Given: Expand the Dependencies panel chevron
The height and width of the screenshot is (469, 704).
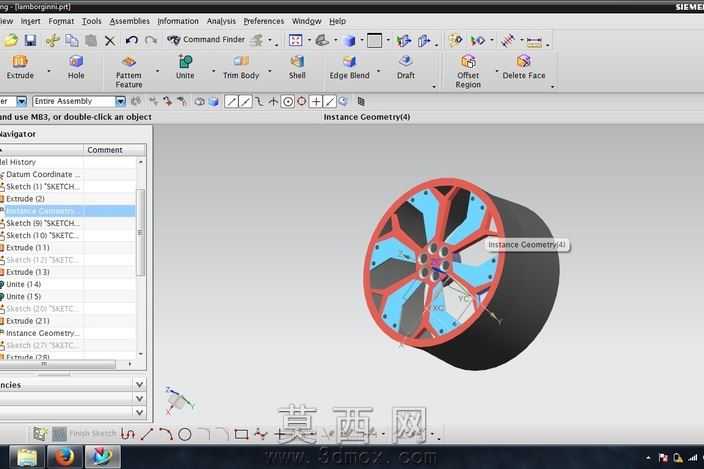Looking at the screenshot, I should click(x=139, y=385).
